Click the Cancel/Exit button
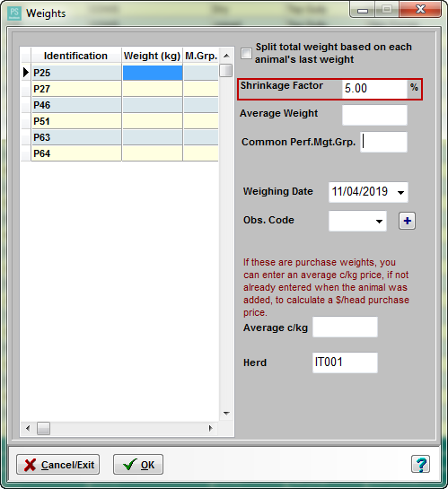448x489 pixels. pyautogui.click(x=58, y=465)
